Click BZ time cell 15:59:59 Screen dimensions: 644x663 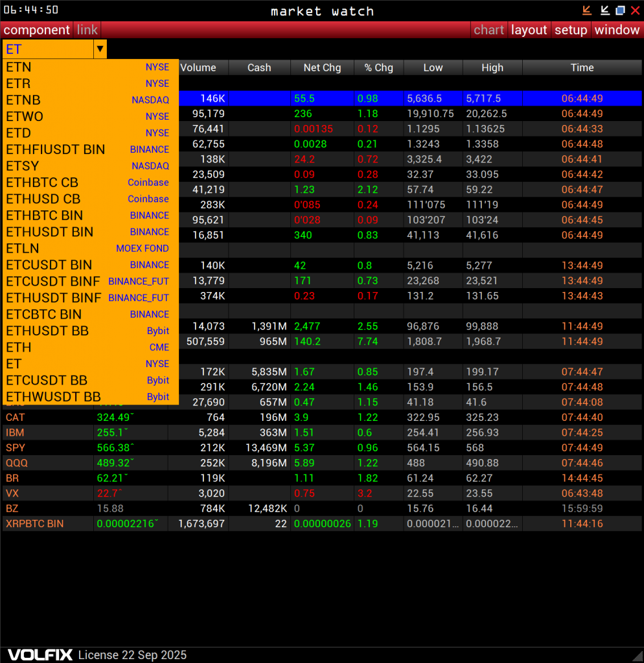[x=582, y=509]
